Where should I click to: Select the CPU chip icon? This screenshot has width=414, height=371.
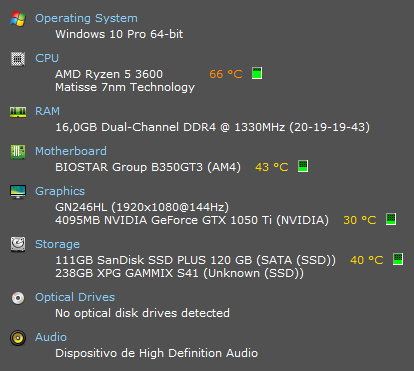pos(18,59)
